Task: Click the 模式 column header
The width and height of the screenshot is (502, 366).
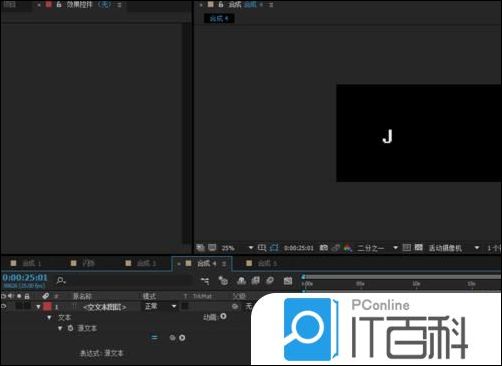Action: 149,296
